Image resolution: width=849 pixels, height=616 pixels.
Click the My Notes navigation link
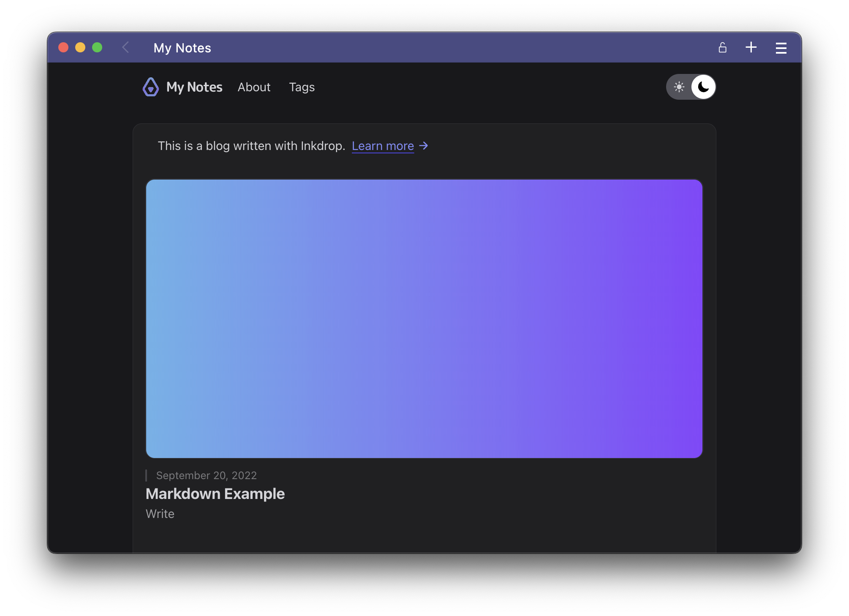[195, 86]
